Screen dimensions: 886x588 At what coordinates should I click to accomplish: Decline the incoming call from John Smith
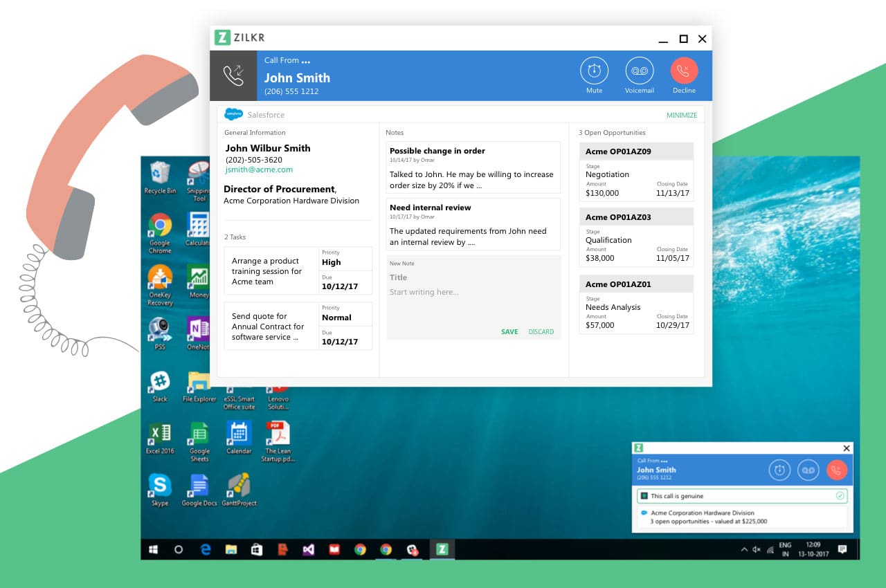coord(684,71)
